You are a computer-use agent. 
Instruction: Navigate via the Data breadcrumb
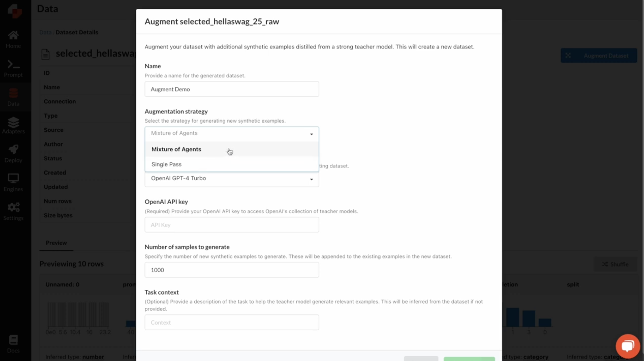point(45,32)
